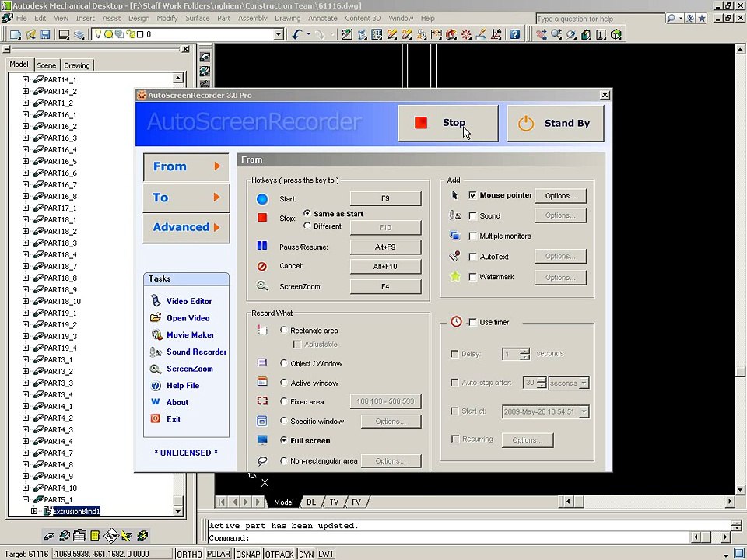Screen dimensions: 747x560
Task: Enable the Watermark checkbox
Action: [x=472, y=277]
